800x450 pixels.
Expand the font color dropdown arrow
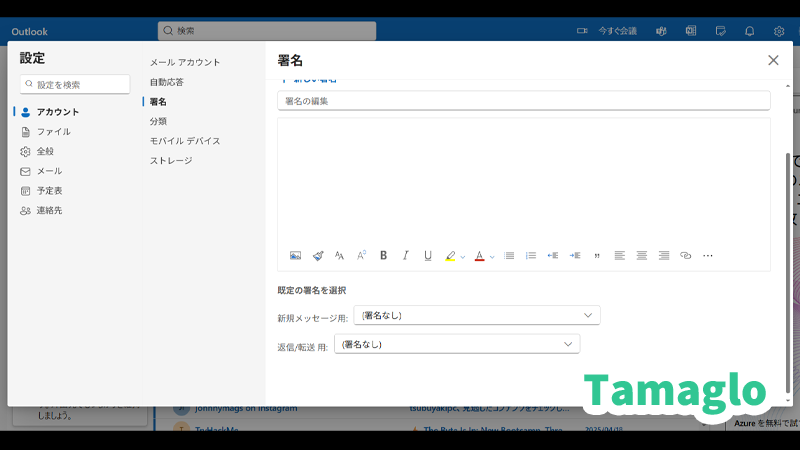pos(492,257)
